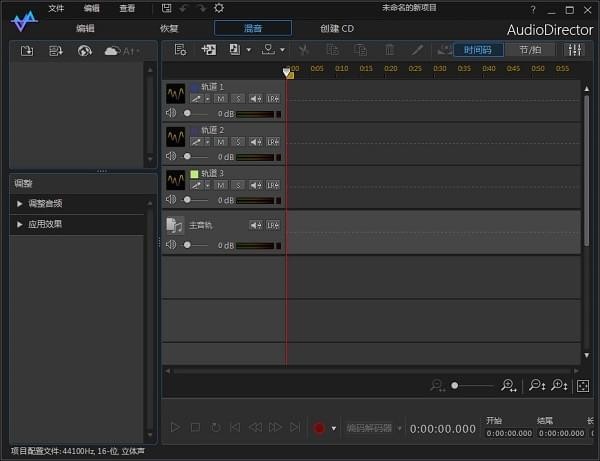Select the 时间码 timeline mode button
Image resolution: width=600 pixels, height=461 pixels.
click(x=478, y=49)
